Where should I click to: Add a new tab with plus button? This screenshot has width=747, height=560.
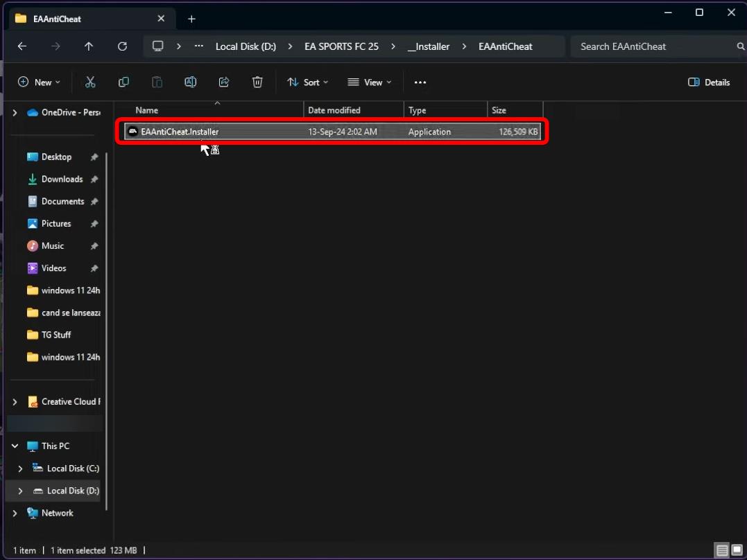pos(191,19)
